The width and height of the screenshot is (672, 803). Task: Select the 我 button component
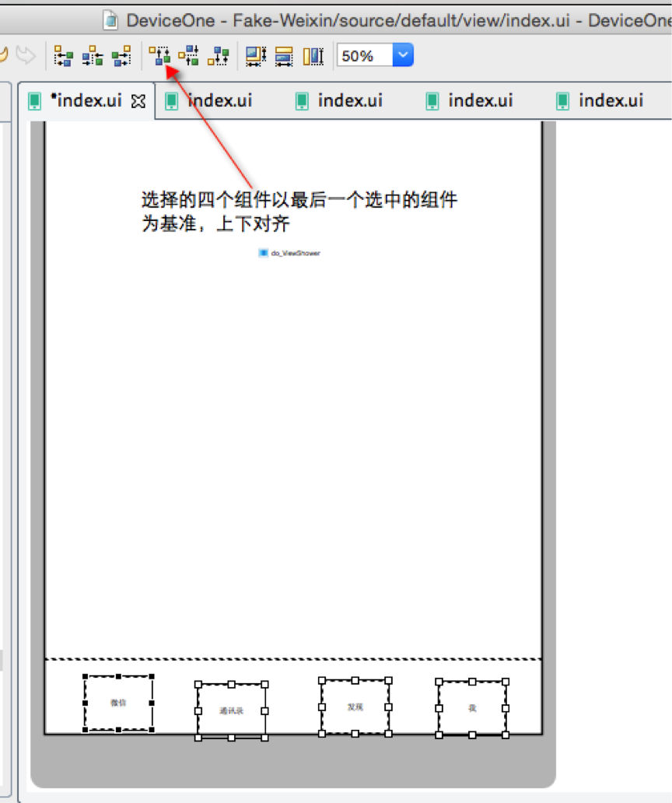[472, 708]
